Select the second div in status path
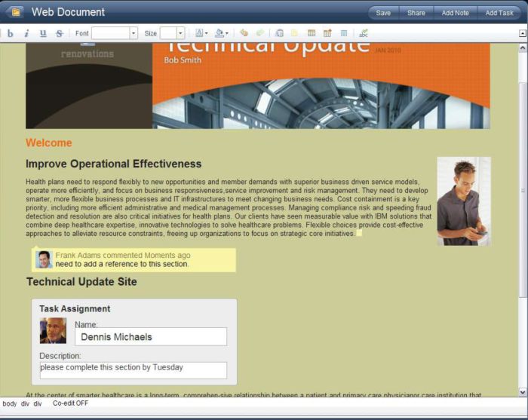Screen dimensions: 528x420 (x=38, y=403)
